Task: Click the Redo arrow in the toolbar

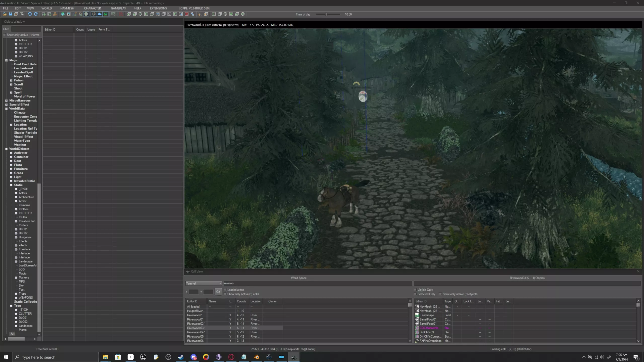Action: [x=36, y=14]
